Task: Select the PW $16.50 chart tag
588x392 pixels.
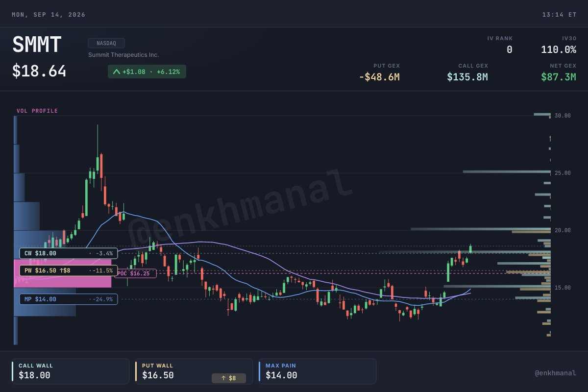Action: click(x=69, y=270)
